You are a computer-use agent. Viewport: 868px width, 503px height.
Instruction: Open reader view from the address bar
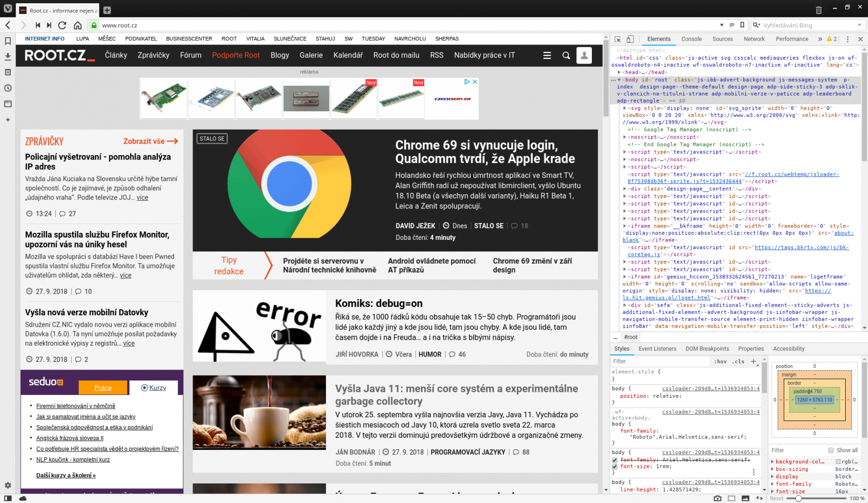(x=732, y=25)
